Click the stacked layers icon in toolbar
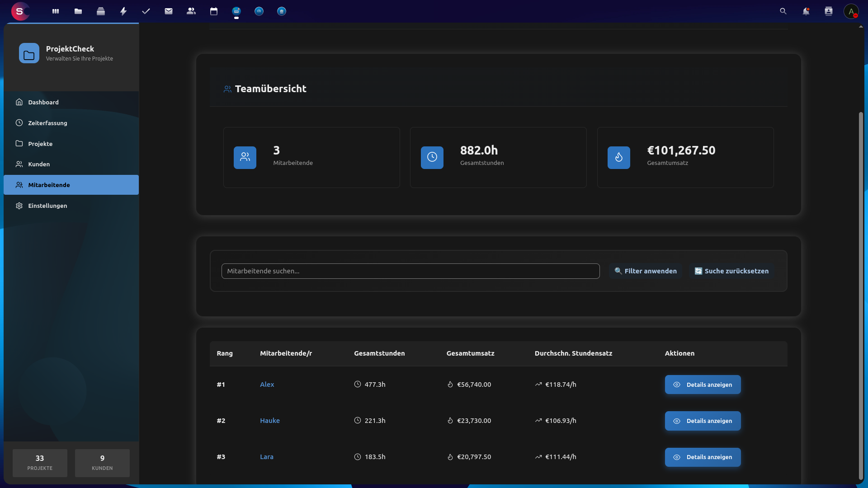Image resolution: width=868 pixels, height=488 pixels. 101,11
